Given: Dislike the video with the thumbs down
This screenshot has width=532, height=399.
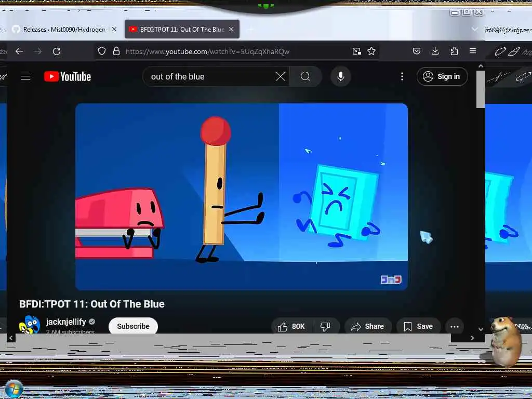Looking at the screenshot, I should [x=325, y=326].
